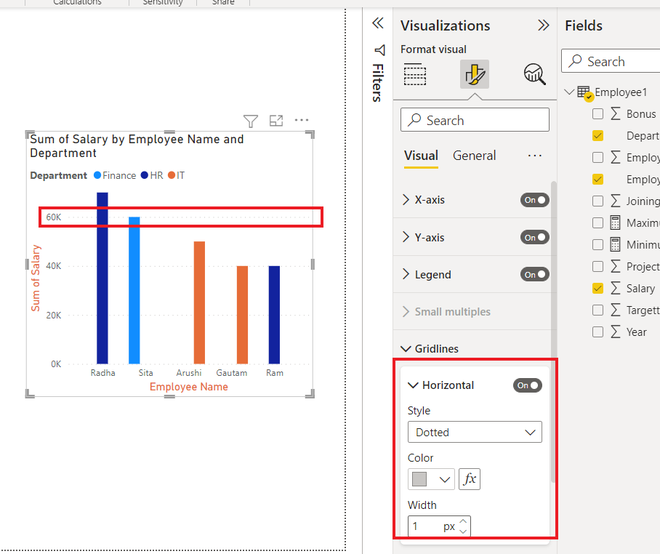Disable Horizontal gridlines toggle

coord(527,385)
